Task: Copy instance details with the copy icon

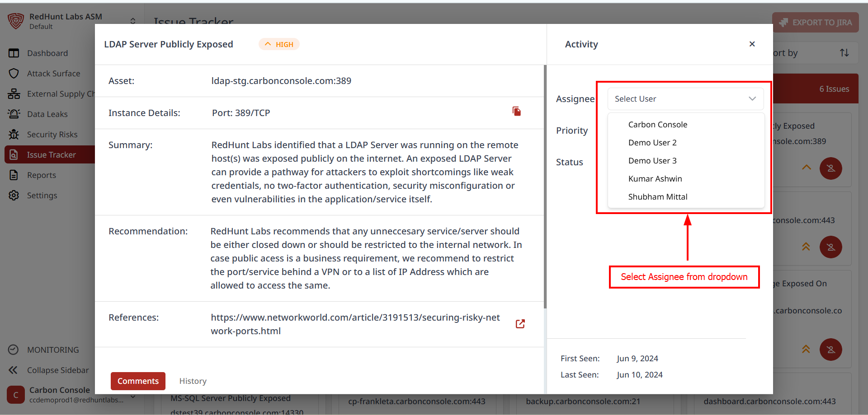Action: coord(517,111)
